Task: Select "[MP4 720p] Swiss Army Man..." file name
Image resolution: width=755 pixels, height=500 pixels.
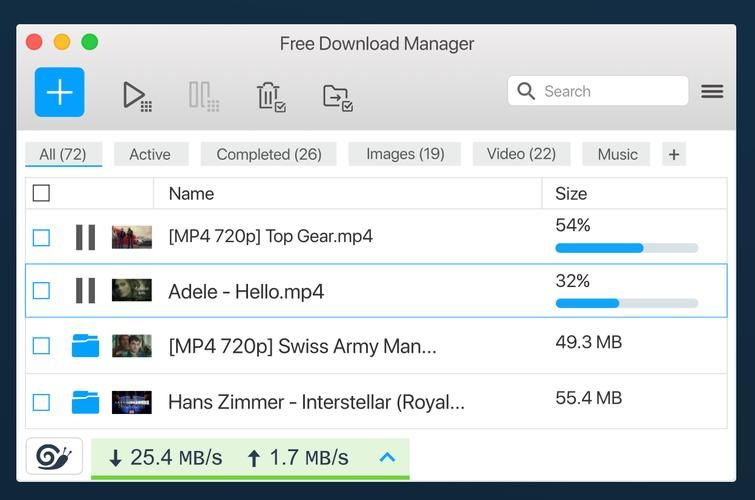Action: [302, 346]
